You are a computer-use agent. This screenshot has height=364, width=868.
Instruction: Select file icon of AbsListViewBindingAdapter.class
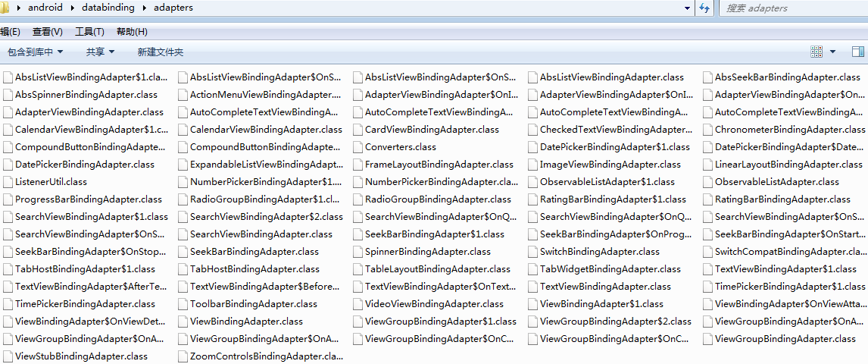[x=532, y=77]
